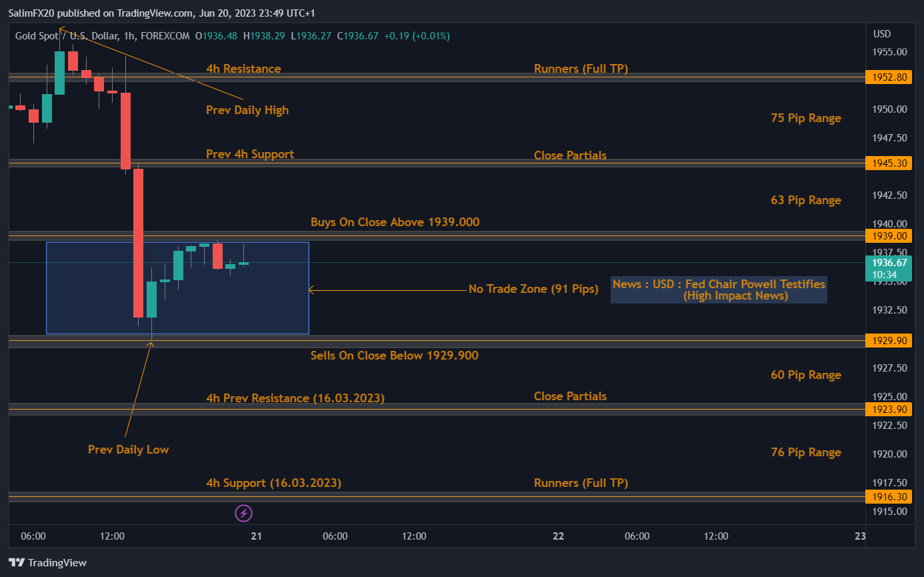
Task: Click '4h Prev Resistance (16.03.2023)' text
Action: point(295,398)
